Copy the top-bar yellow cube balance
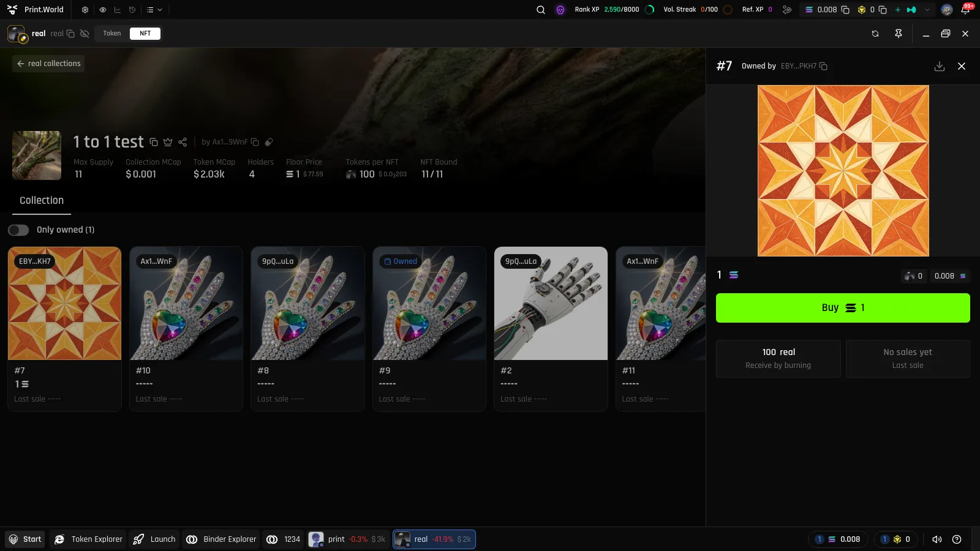 click(x=883, y=10)
